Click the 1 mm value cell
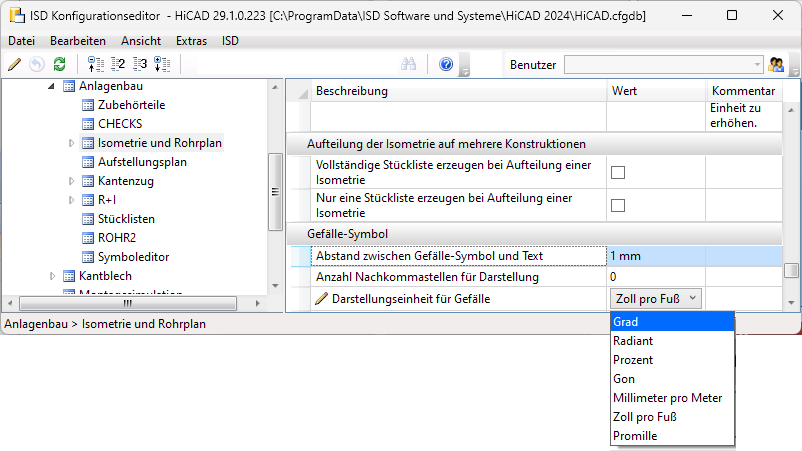Viewport: 802px width, 451px height. tap(656, 256)
